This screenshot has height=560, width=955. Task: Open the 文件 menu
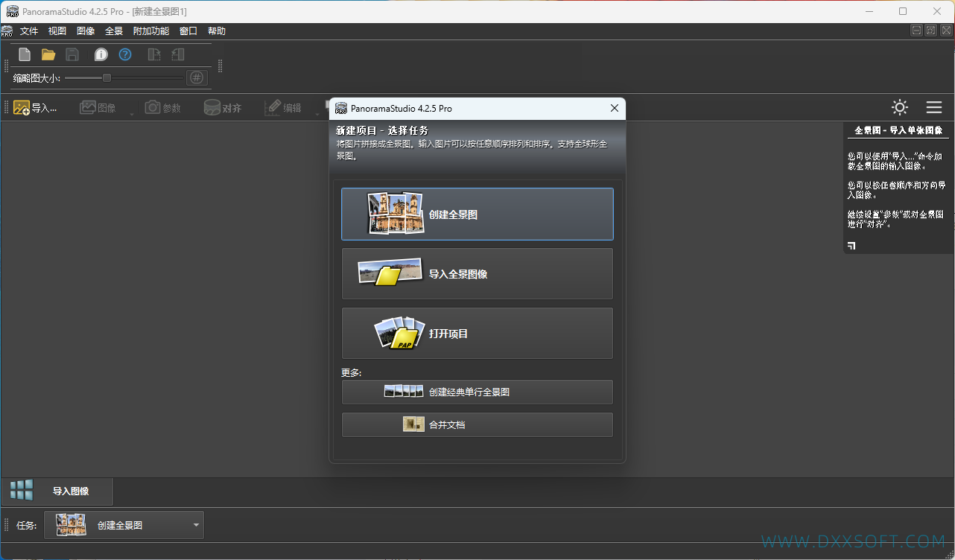pyautogui.click(x=29, y=31)
